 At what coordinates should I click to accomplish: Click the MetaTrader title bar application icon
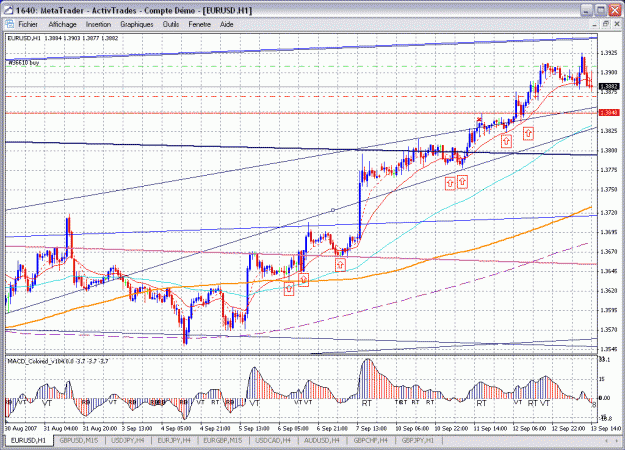click(8, 10)
